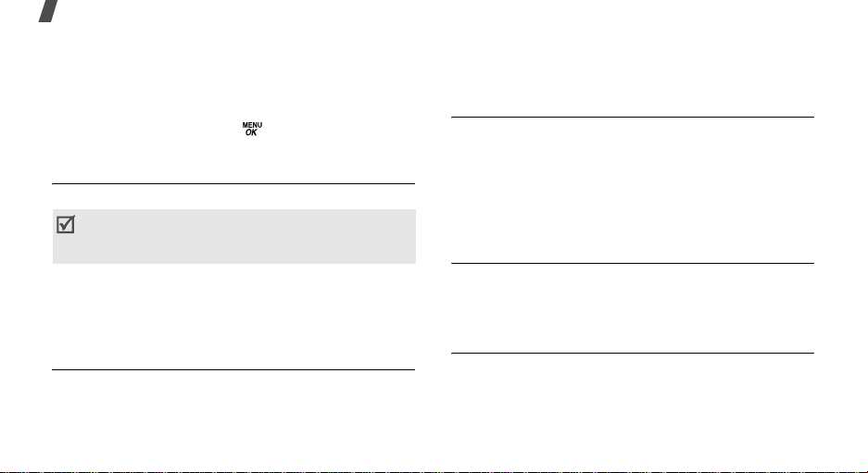
Task: Click the MENU OK key icon
Action: (x=252, y=130)
